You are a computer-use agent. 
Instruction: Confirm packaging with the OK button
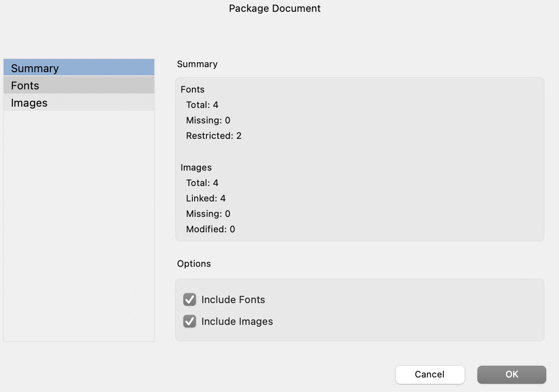(x=511, y=374)
